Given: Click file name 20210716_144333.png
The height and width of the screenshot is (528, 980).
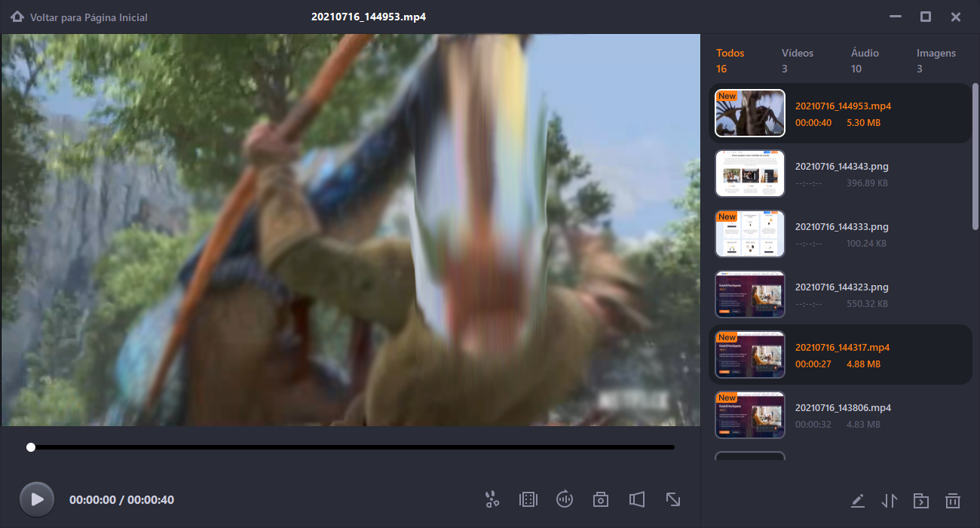Looking at the screenshot, I should 842,227.
